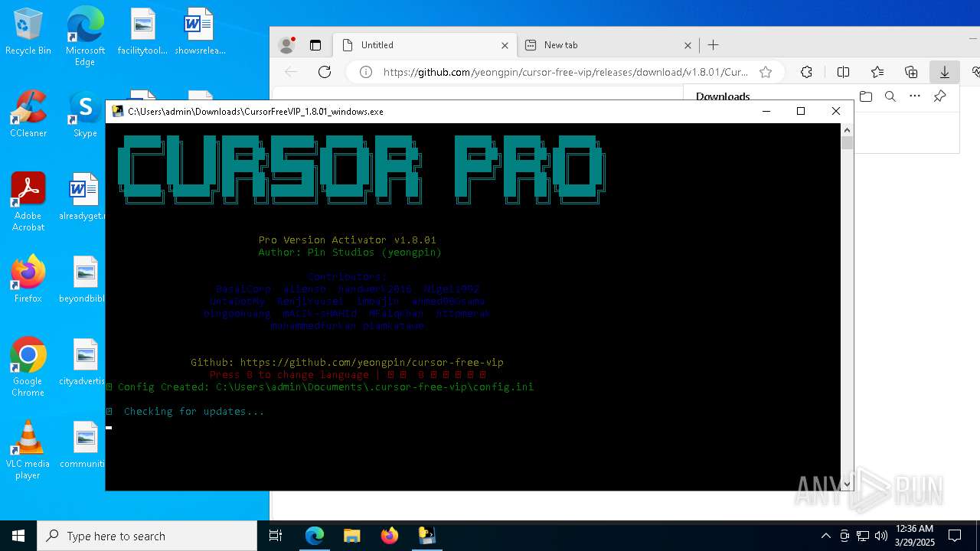The height and width of the screenshot is (551, 980).
Task: Open Task View from the taskbar
Action: click(x=276, y=536)
